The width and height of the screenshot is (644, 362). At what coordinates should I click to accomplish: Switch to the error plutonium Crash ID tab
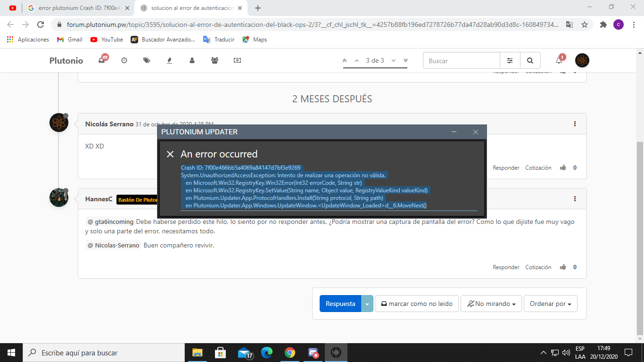coord(78,8)
